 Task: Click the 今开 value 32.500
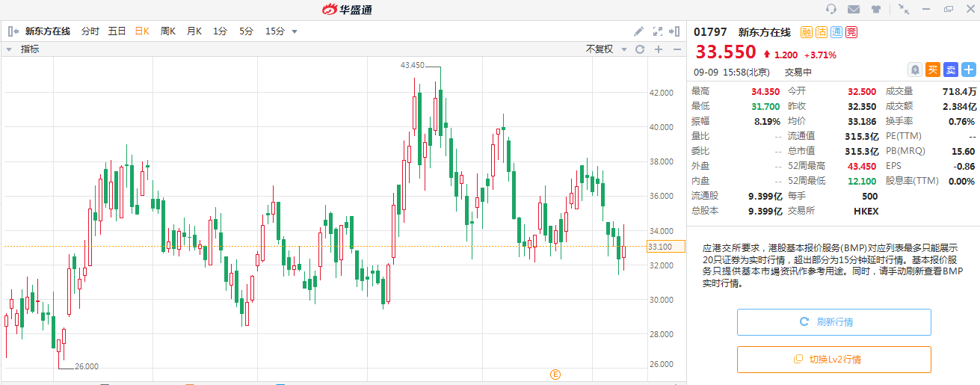pyautogui.click(x=862, y=91)
